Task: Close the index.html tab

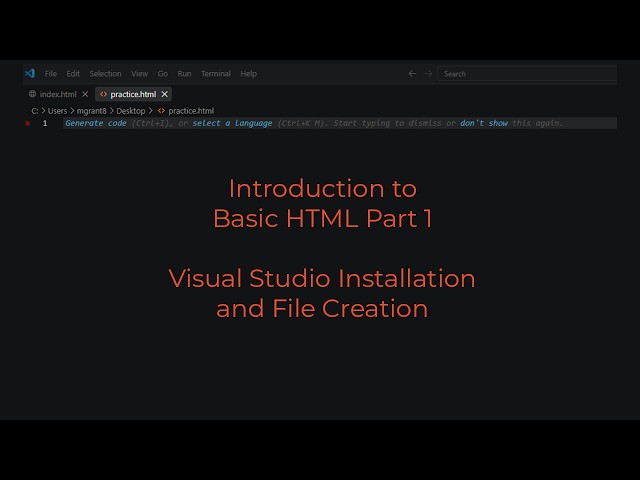Action: 85,94
